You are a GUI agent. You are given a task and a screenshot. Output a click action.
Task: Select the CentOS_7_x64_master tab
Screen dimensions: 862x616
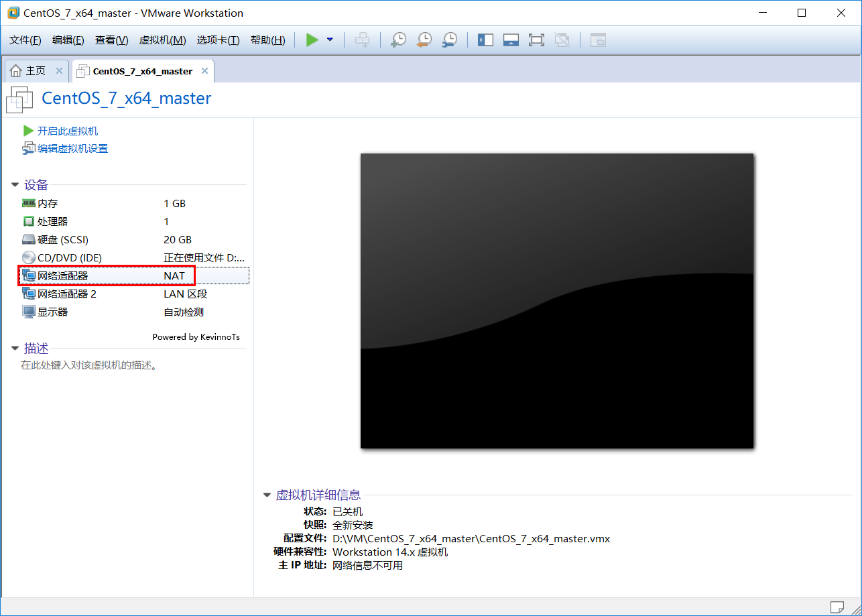click(x=143, y=71)
